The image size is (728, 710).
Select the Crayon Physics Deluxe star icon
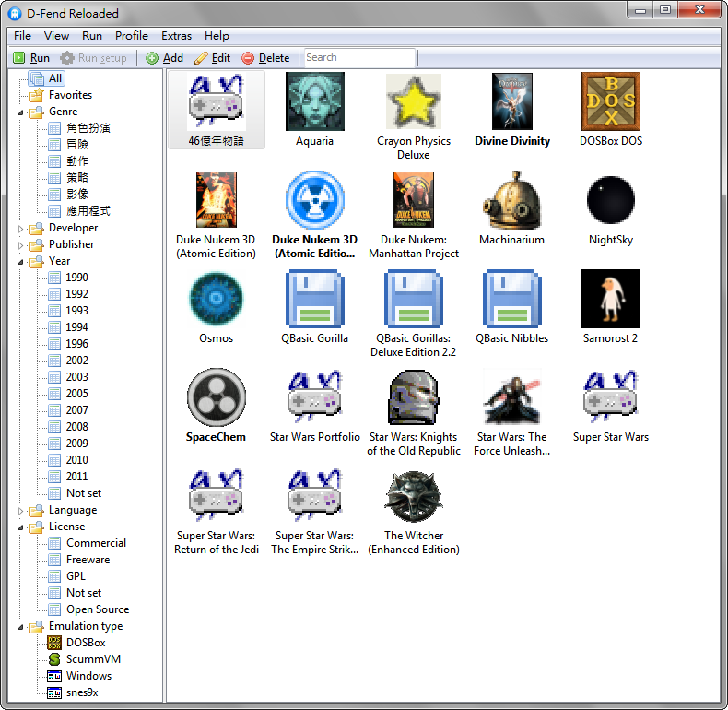(413, 101)
